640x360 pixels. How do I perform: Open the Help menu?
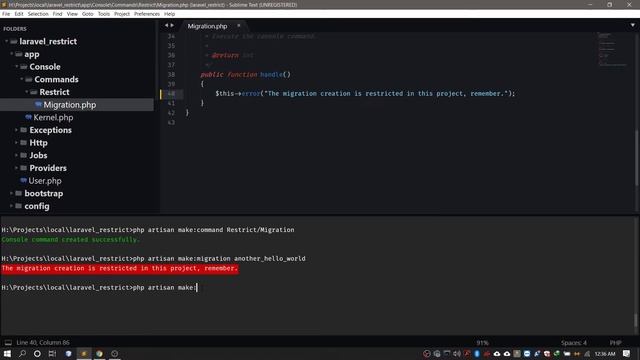(x=169, y=14)
